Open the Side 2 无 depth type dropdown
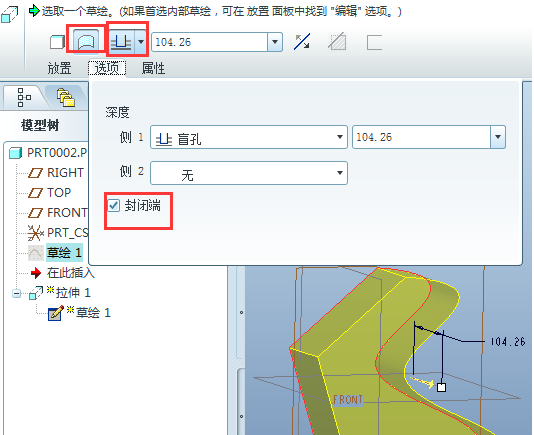 (249, 173)
